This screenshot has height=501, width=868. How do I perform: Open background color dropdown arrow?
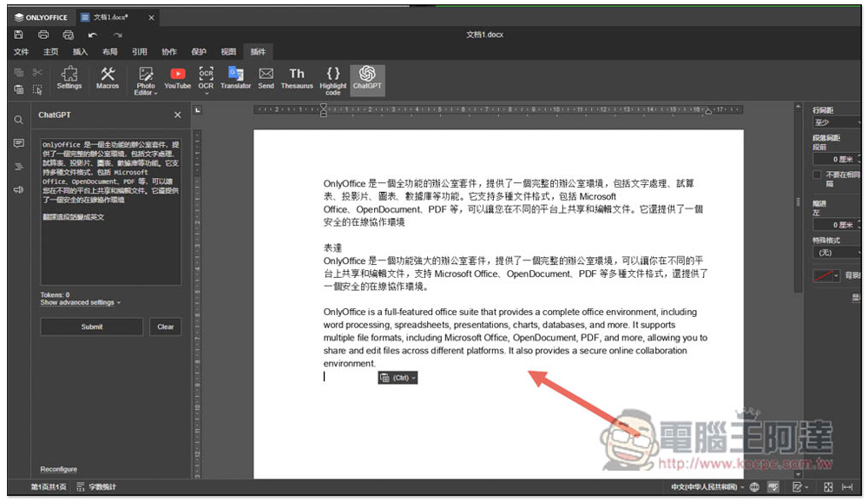pos(836,276)
